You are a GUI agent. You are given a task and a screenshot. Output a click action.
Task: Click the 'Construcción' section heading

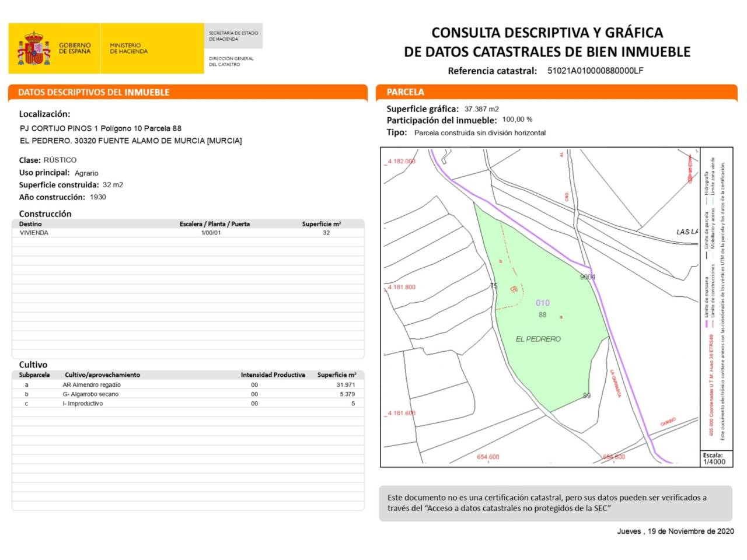45,214
